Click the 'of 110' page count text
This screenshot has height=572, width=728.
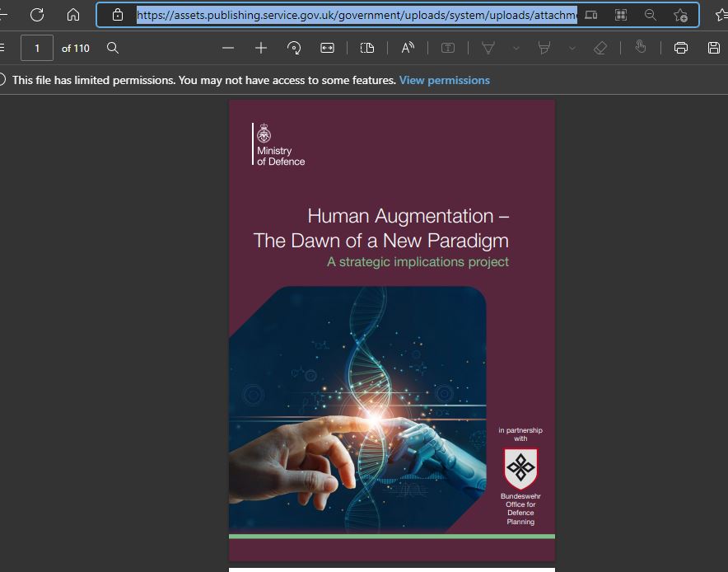click(x=75, y=49)
